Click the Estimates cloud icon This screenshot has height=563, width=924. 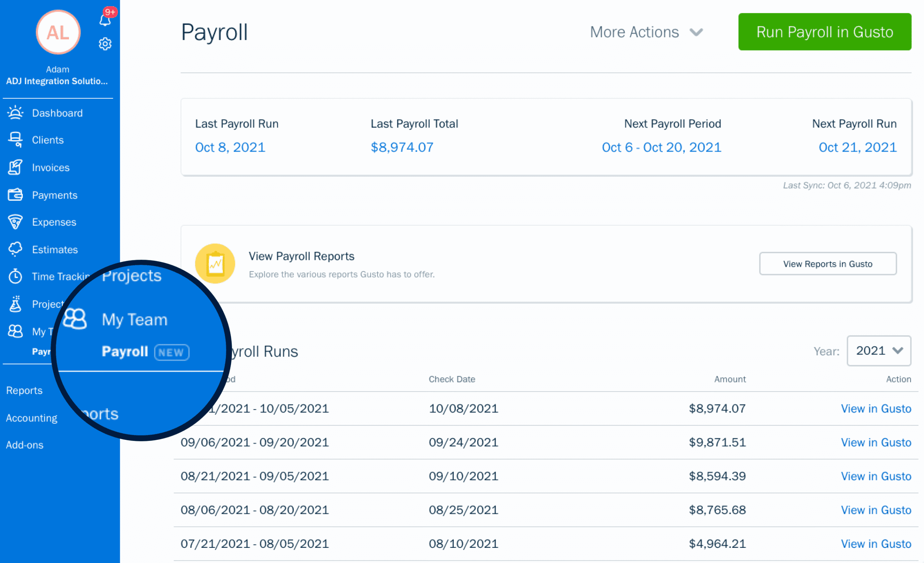tap(16, 250)
